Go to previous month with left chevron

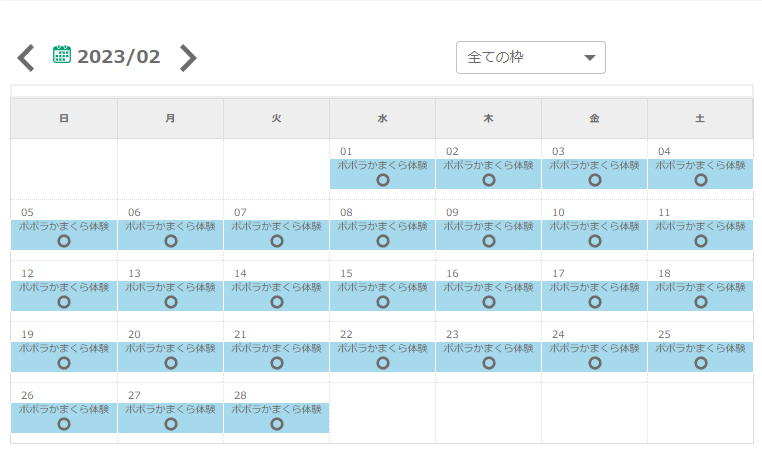[27, 58]
